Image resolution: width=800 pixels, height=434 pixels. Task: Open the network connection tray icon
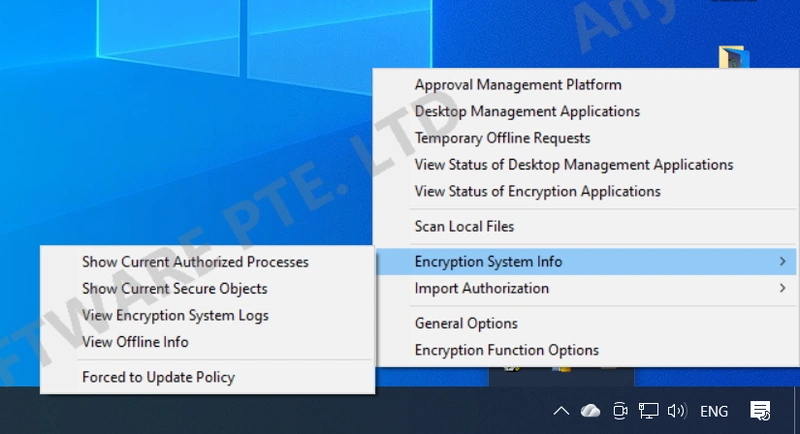(648, 411)
